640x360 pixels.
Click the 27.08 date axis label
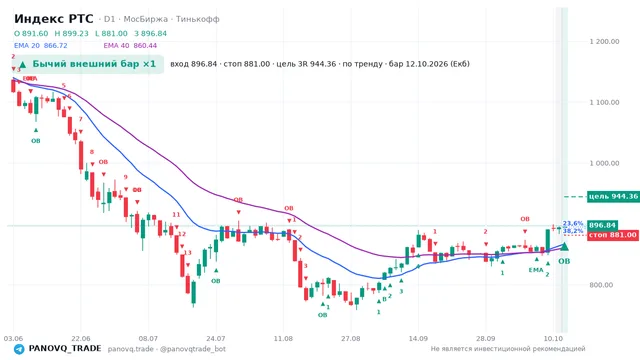point(351,338)
